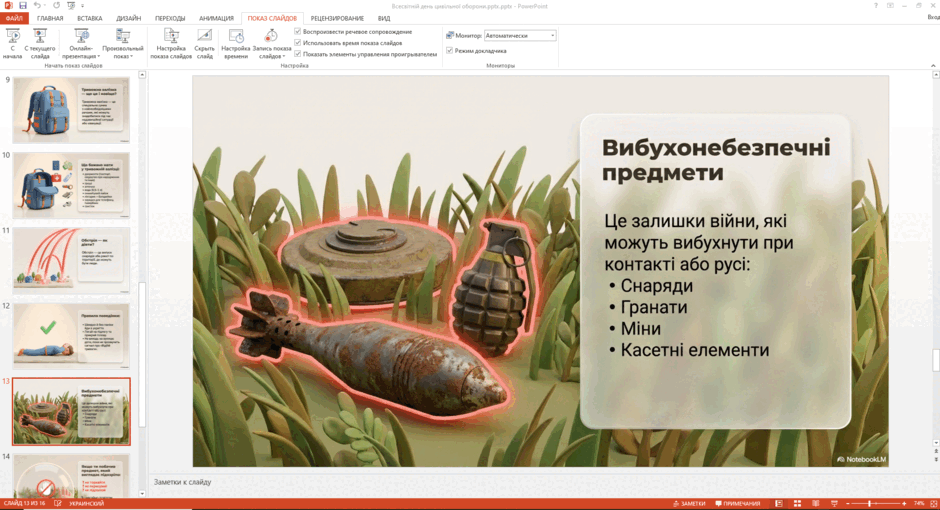
Task: Click the Undo arrow icon
Action: 37,6
